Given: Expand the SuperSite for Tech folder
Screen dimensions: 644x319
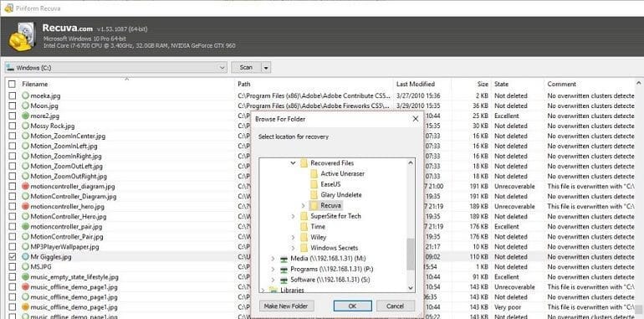Looking at the screenshot, I should point(294,216).
